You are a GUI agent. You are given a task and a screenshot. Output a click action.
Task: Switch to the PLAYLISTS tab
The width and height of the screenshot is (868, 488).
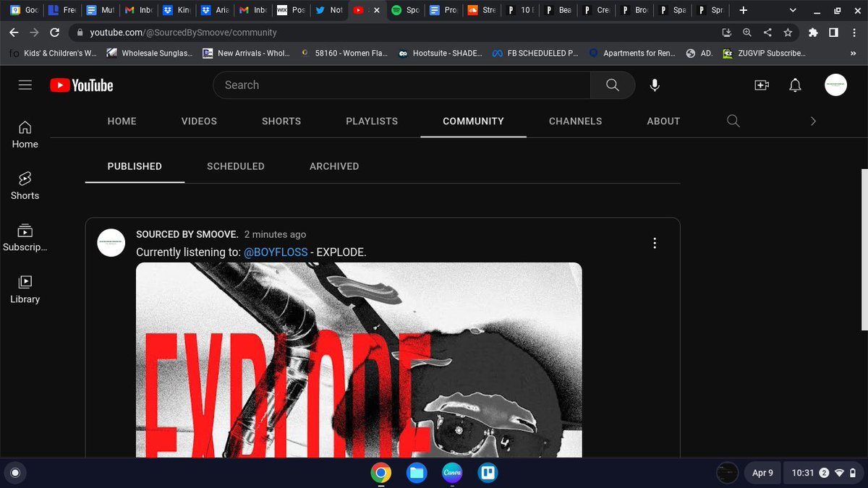(x=372, y=121)
